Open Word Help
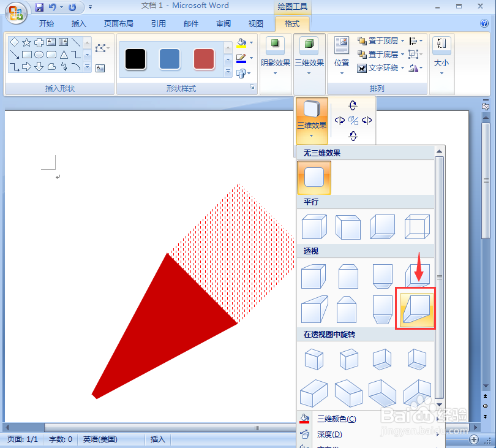 point(484,23)
